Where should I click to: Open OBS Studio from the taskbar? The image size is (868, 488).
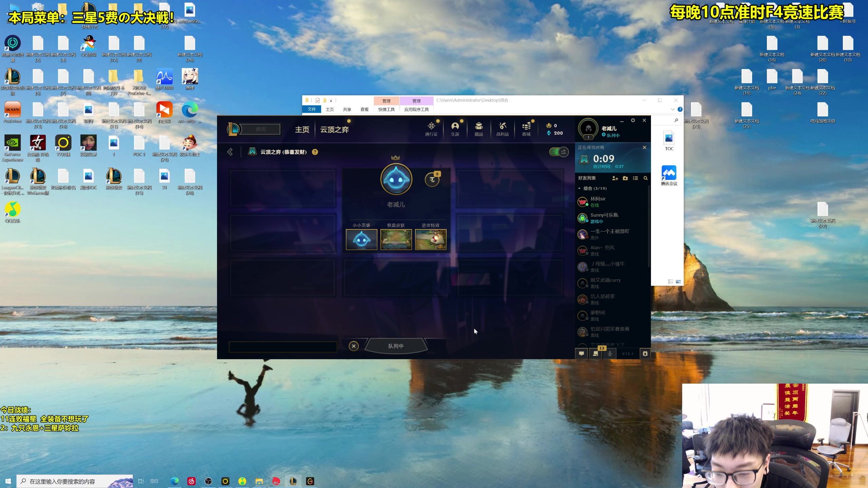tap(209, 481)
